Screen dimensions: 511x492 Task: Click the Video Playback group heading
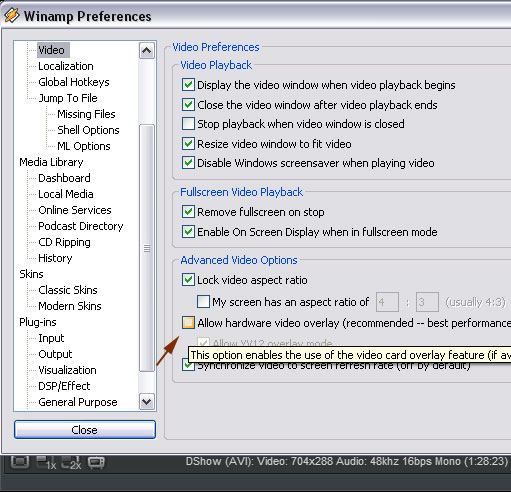[x=216, y=65]
